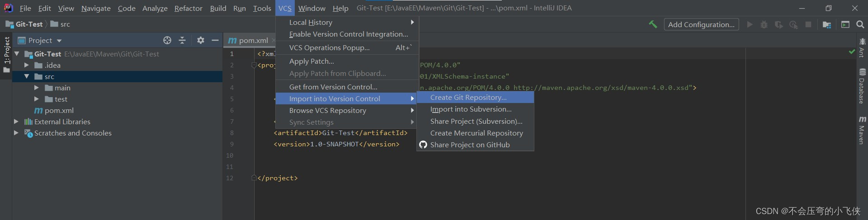This screenshot has height=220, width=868.
Task: Toggle the Maven tool window
Action: 862,130
